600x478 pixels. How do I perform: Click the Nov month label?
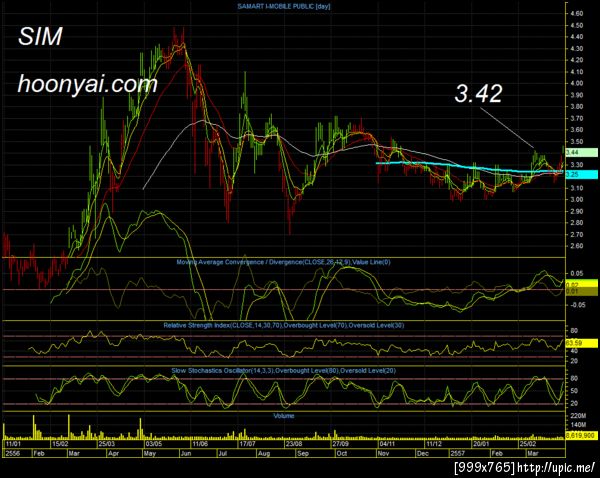click(383, 453)
